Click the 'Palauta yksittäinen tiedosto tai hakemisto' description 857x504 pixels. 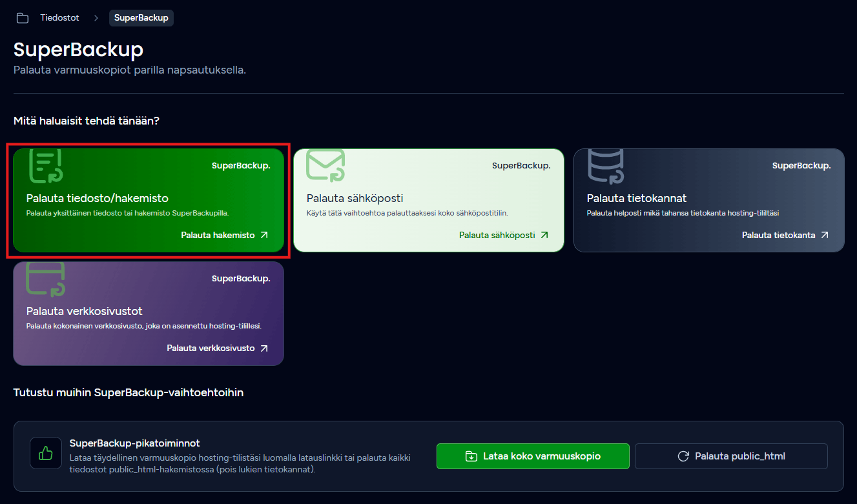tap(128, 213)
